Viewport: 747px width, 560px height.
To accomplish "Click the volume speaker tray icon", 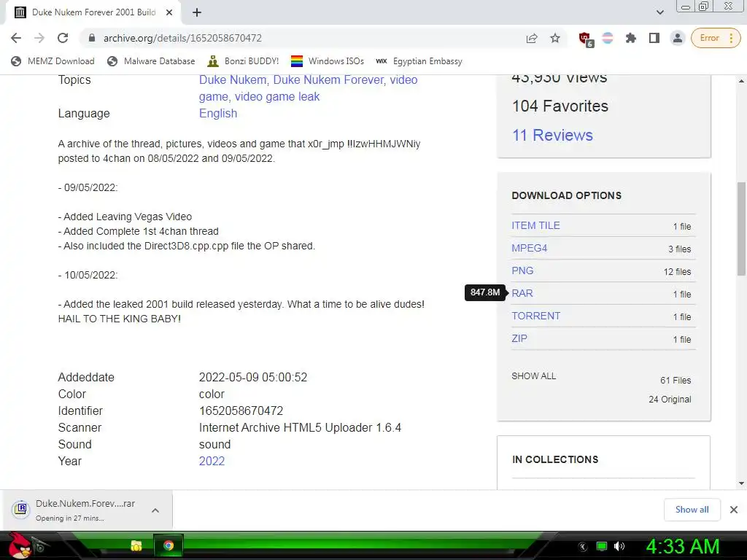I will 619,546.
